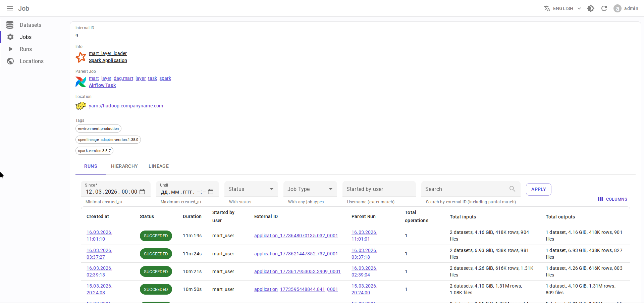Viewport: 644px width, 303px height.
Task: Open run created 16.03.2026, 11:01:10
Action: (x=99, y=236)
